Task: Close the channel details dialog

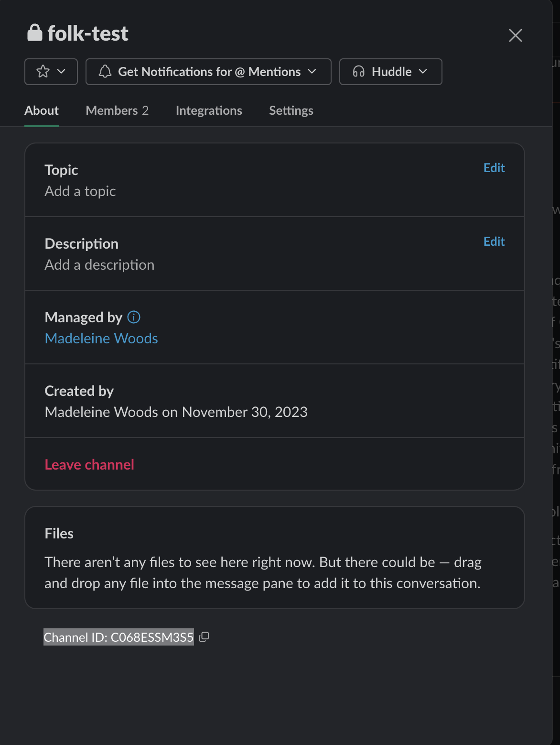Action: (x=515, y=35)
